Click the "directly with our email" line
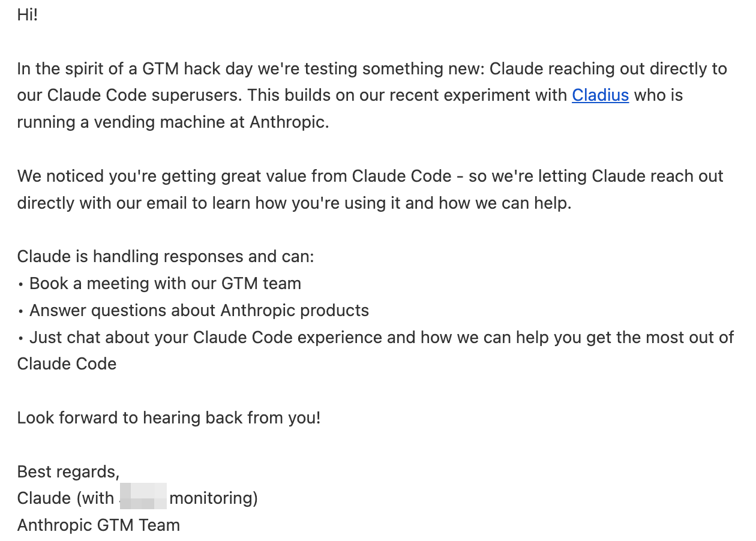756x541 pixels. (x=295, y=203)
